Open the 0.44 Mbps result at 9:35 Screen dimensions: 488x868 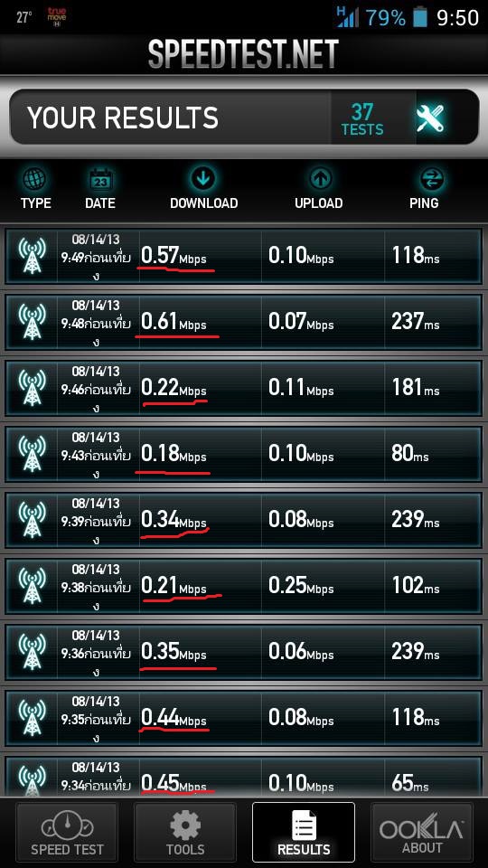tap(244, 718)
